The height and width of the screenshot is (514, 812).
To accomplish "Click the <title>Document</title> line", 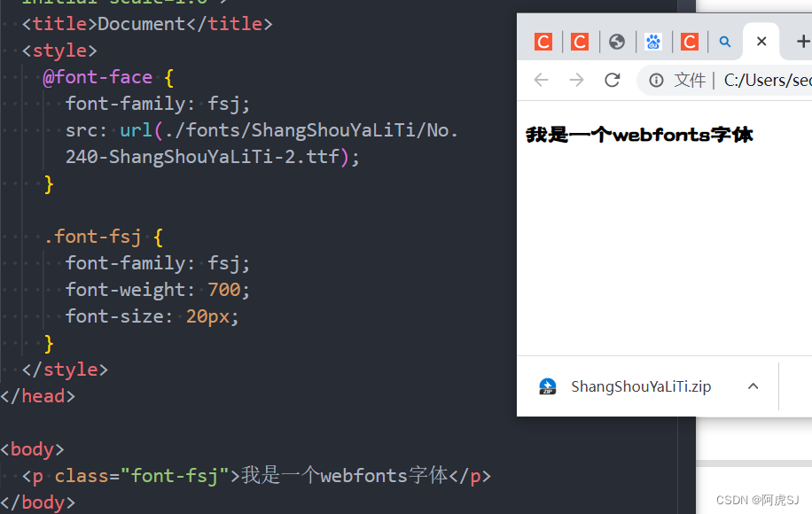I will (x=147, y=24).
